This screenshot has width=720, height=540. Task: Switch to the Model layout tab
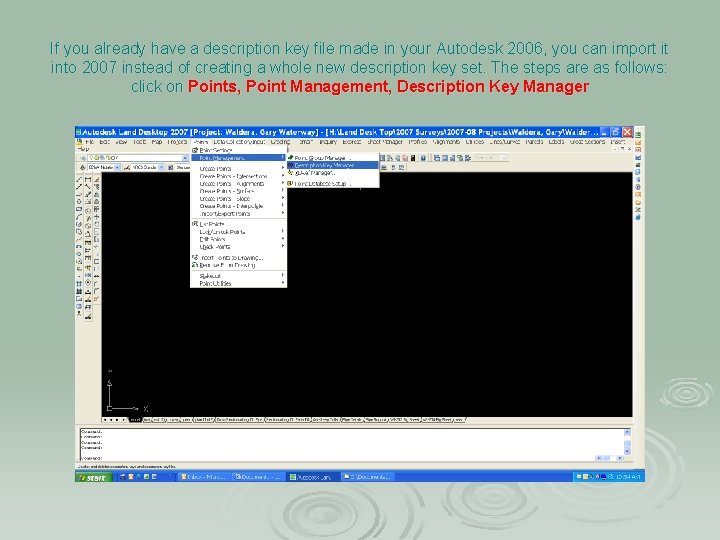point(135,420)
